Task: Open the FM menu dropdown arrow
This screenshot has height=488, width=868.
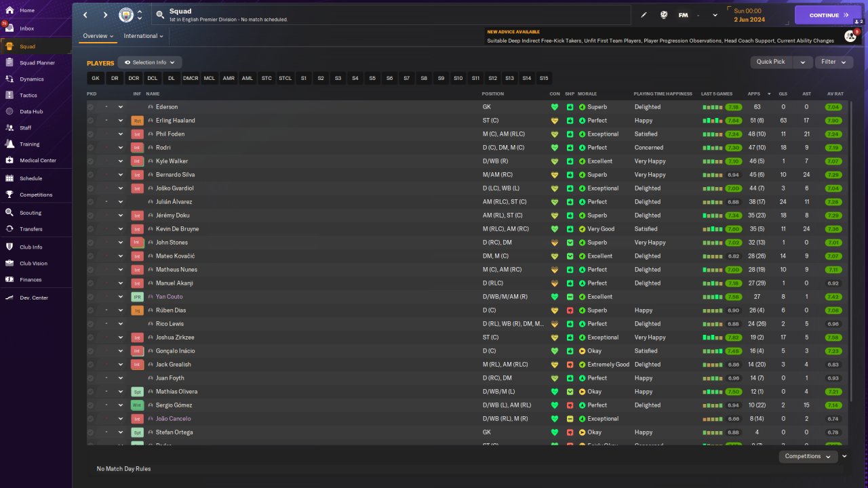Action: 715,15
